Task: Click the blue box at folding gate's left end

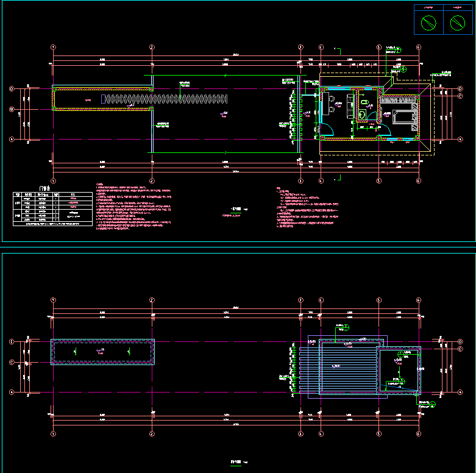Action: click(103, 98)
